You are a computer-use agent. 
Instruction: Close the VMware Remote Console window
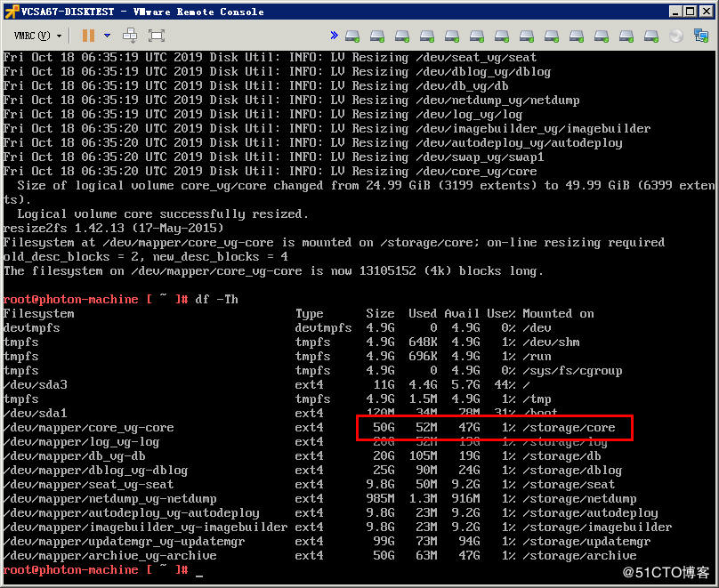pos(707,12)
